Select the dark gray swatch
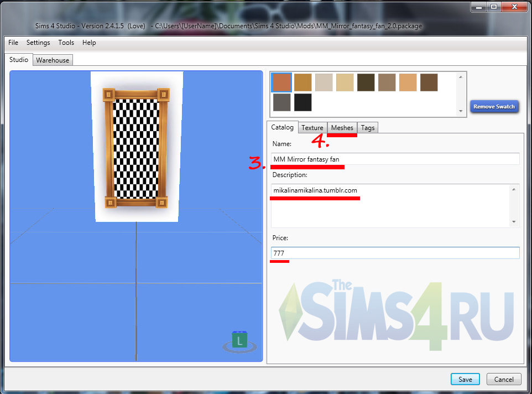This screenshot has width=532, height=394. [x=281, y=102]
